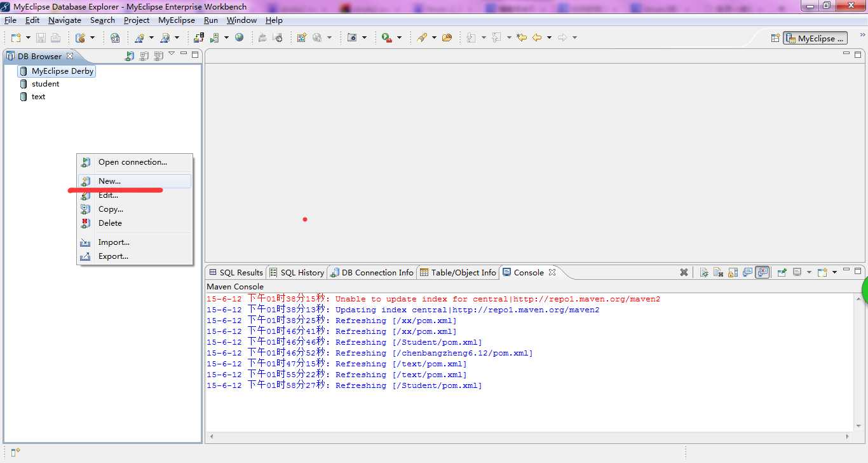Viewport: 868px width, 463px height.
Task: Click the Open Perspective icon
Action: (x=775, y=38)
